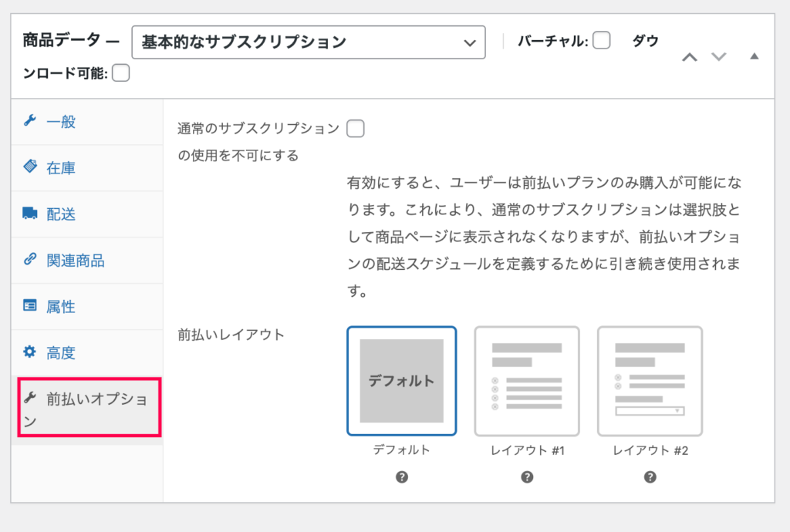Open the 属性 tab
Viewport: 790px width, 532px height.
coord(87,307)
